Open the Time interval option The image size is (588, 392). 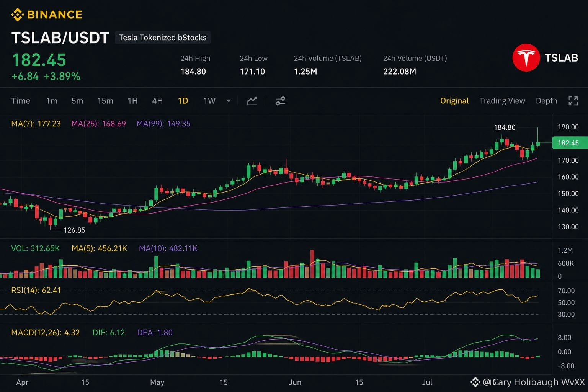(21, 101)
